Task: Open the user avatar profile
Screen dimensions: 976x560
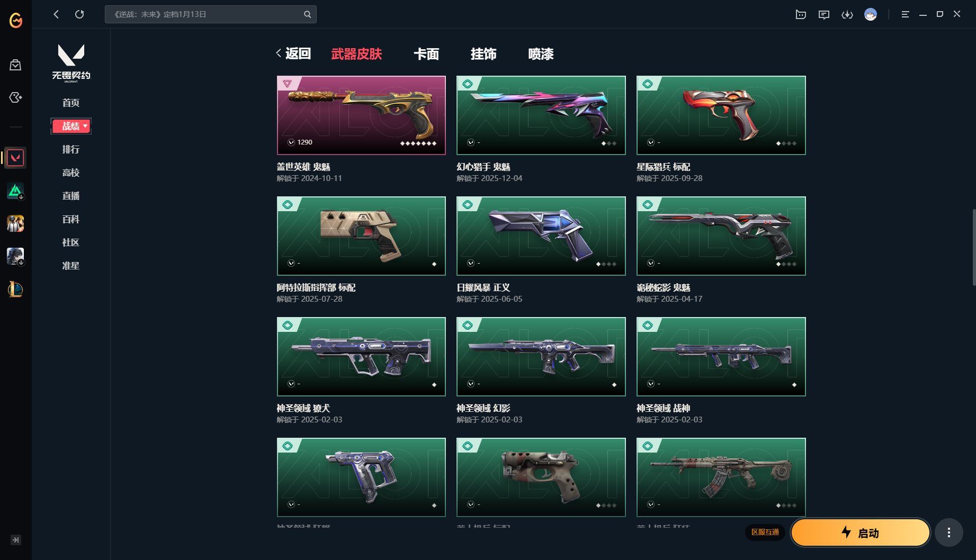Action: coord(870,14)
